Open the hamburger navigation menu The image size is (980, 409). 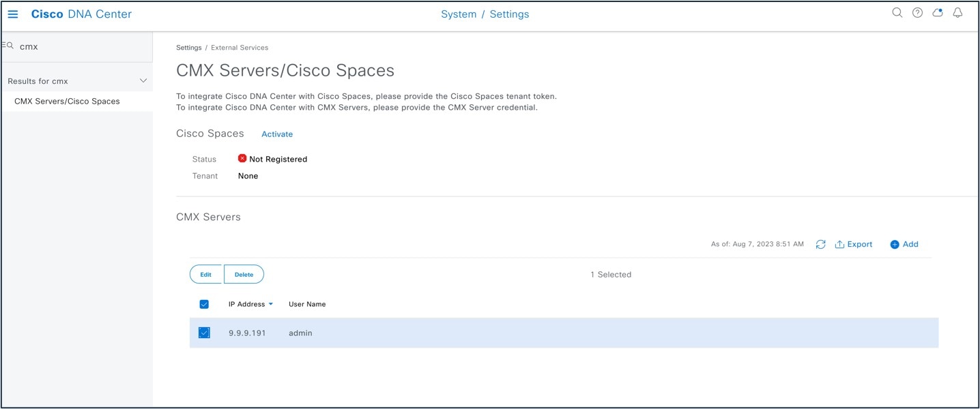point(13,14)
